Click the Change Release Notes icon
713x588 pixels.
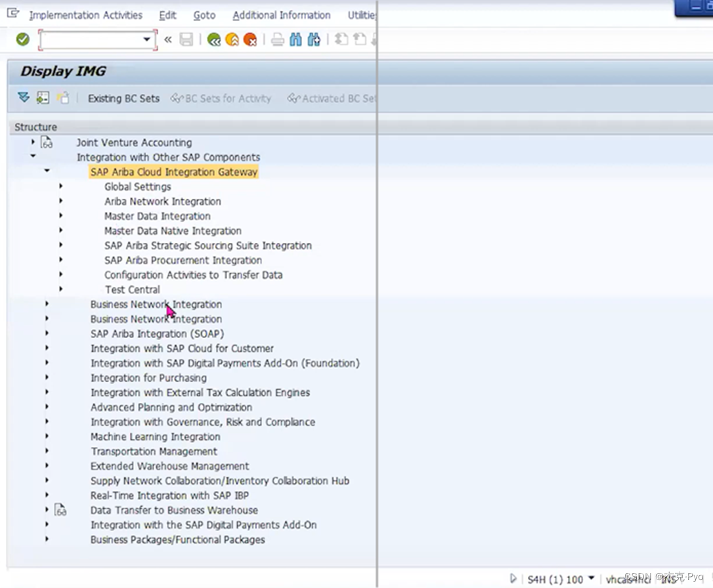[x=63, y=98]
